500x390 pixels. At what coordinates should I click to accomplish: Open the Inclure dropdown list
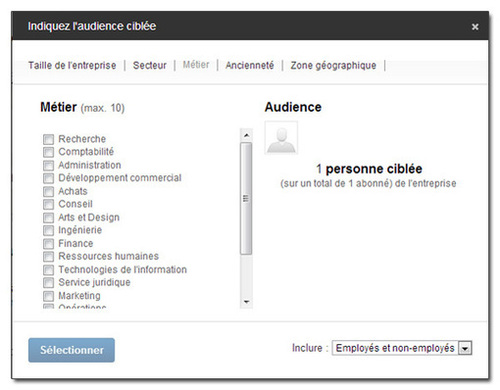tap(402, 348)
